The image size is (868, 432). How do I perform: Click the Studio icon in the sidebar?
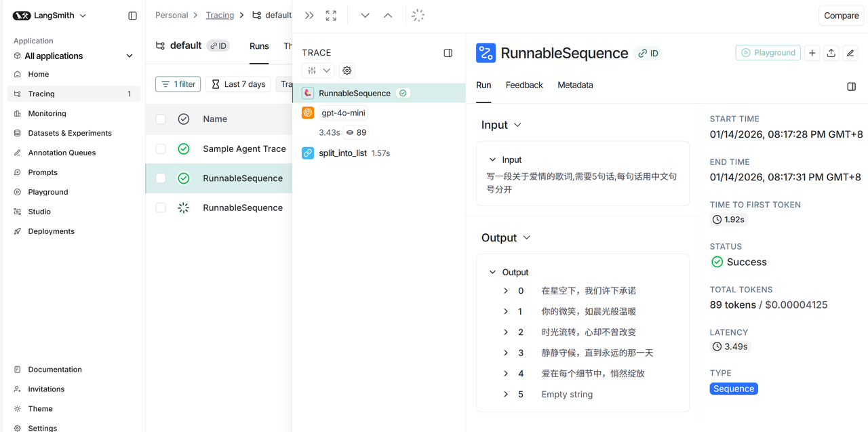(18, 212)
